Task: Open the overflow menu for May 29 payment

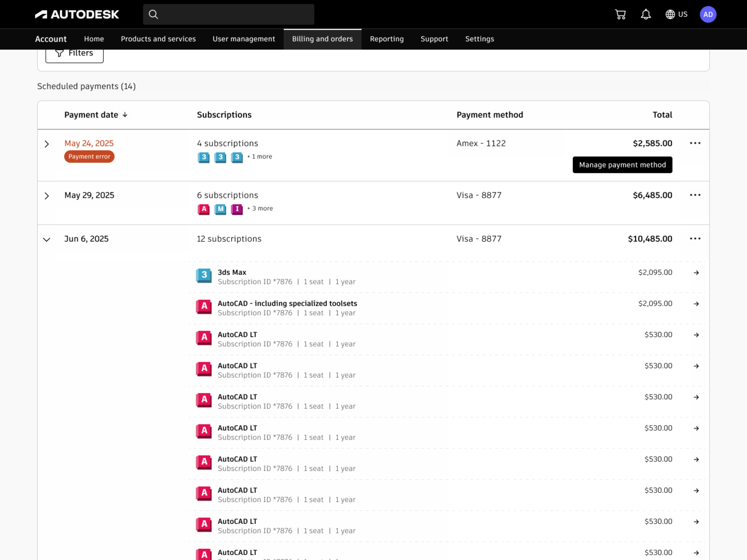Action: click(695, 195)
